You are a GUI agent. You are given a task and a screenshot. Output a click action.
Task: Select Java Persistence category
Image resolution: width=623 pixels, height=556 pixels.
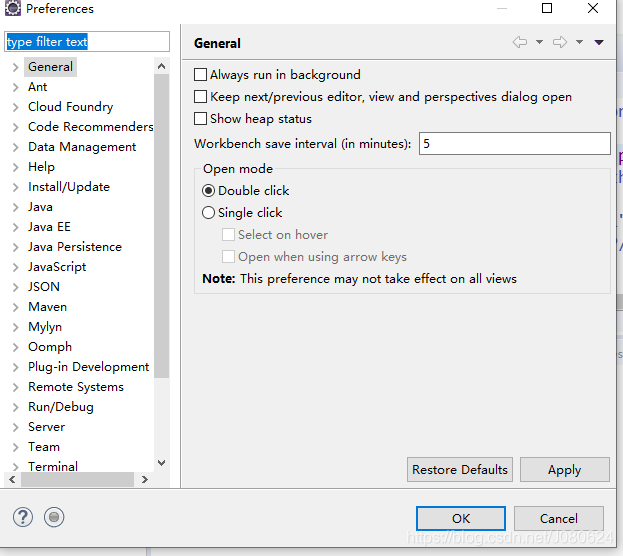(75, 247)
